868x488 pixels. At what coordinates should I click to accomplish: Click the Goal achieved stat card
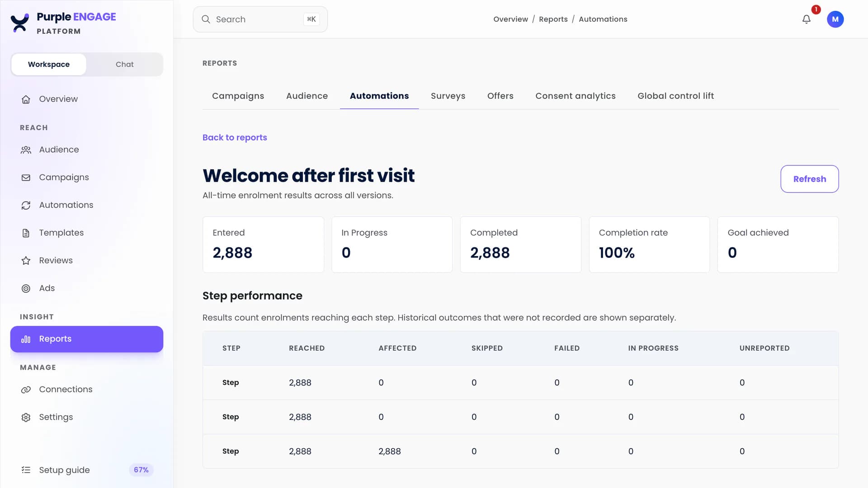pyautogui.click(x=778, y=244)
